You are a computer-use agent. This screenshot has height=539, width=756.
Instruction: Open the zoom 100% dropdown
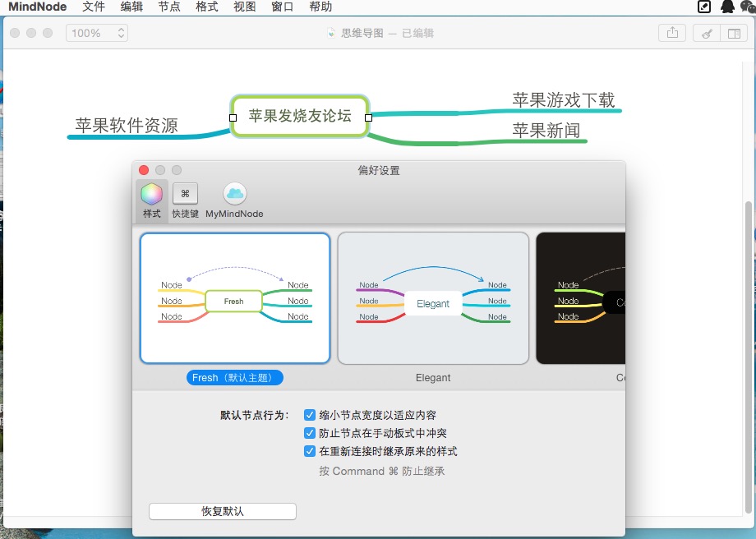(97, 33)
